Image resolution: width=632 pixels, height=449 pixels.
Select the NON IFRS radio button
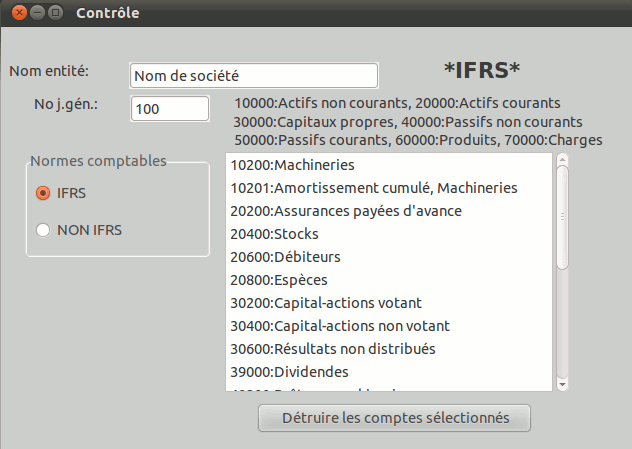click(x=43, y=230)
